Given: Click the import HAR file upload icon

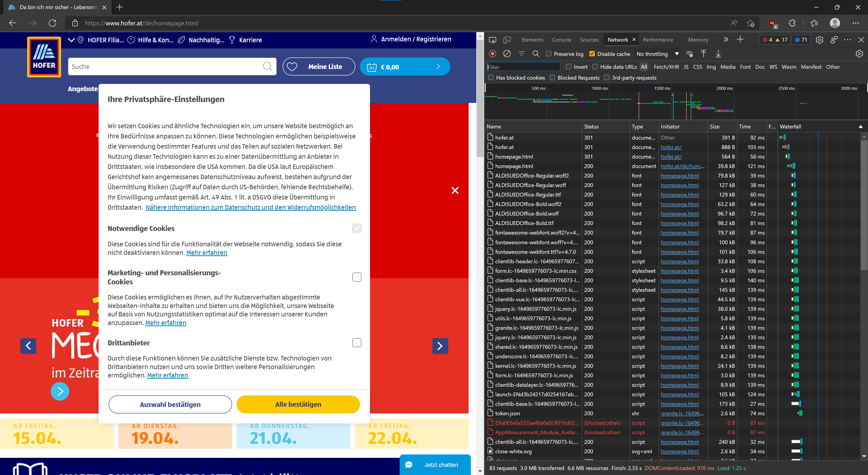Looking at the screenshot, I should [x=704, y=54].
